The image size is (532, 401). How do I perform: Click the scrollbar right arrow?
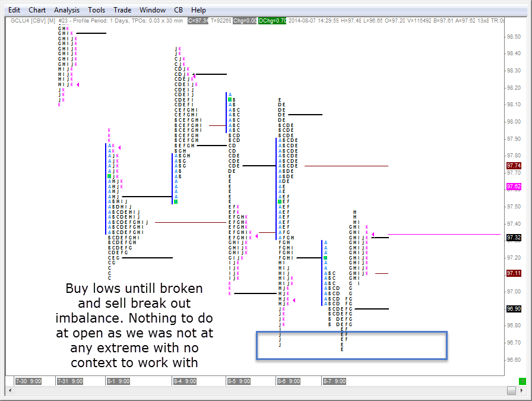coord(521,390)
